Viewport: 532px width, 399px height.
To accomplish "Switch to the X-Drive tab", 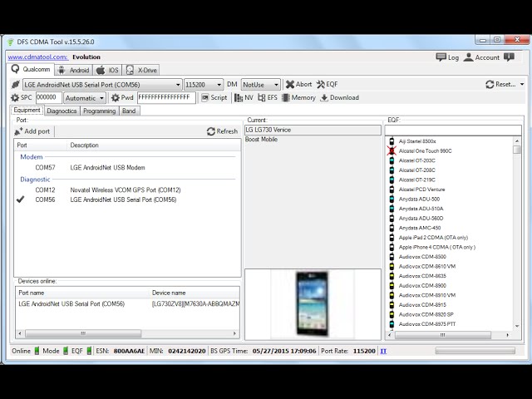I will [x=141, y=70].
